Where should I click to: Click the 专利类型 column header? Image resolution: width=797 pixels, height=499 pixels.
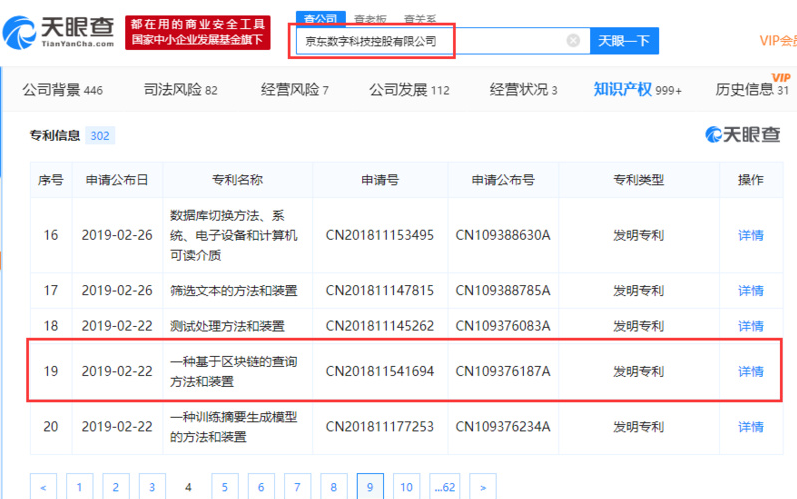638,180
